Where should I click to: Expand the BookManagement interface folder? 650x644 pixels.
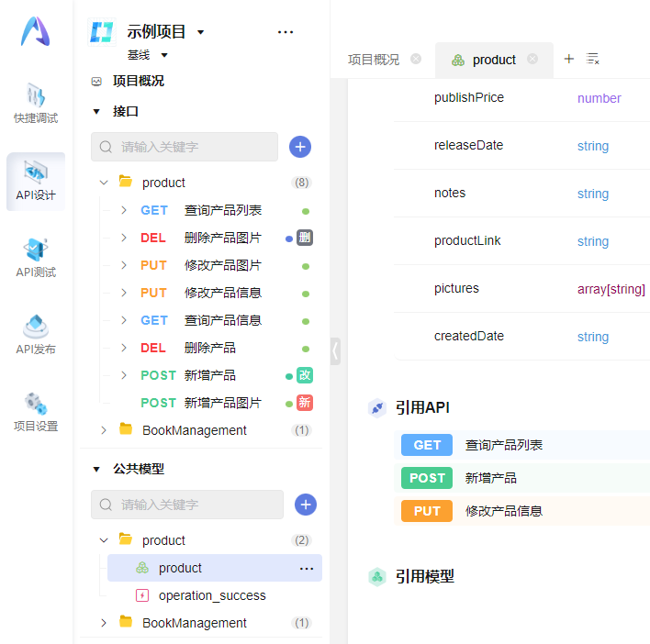tap(104, 430)
